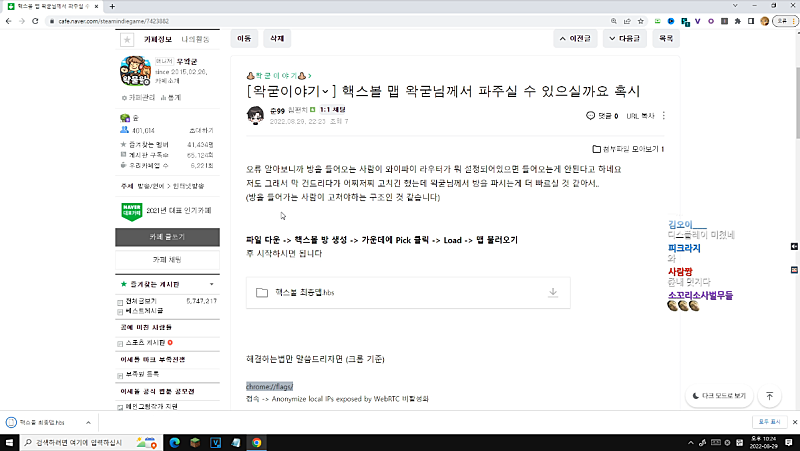The width and height of the screenshot is (800, 451).
Task: Click the 삭제 delete button
Action: click(273, 39)
